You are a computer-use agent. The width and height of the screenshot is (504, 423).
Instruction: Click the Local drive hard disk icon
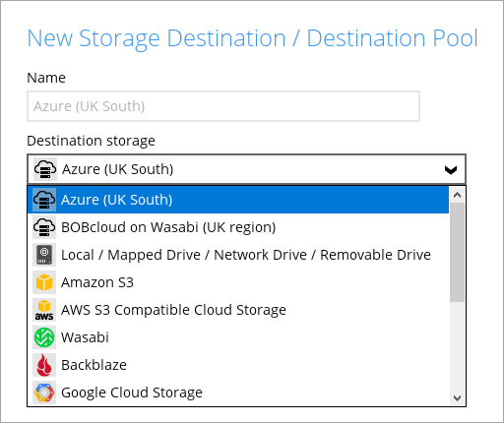pyautogui.click(x=44, y=255)
